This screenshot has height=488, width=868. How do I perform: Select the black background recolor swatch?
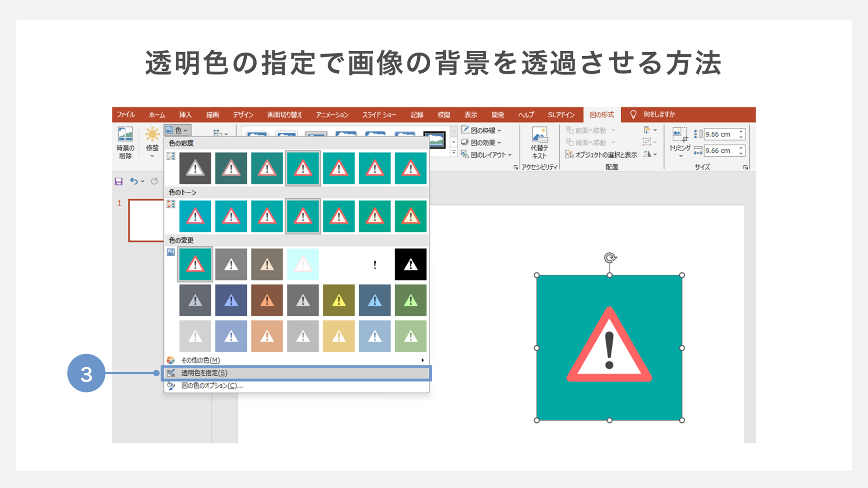(411, 264)
